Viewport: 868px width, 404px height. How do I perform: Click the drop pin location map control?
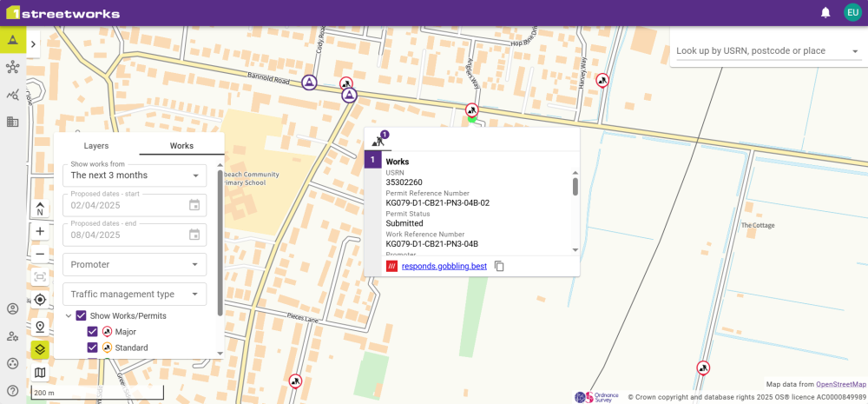pyautogui.click(x=40, y=327)
